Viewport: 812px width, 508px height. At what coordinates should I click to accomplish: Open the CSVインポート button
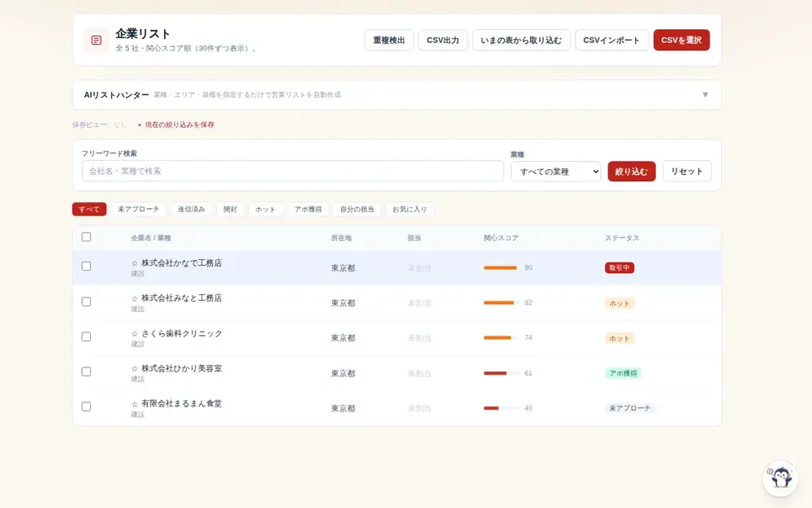611,40
